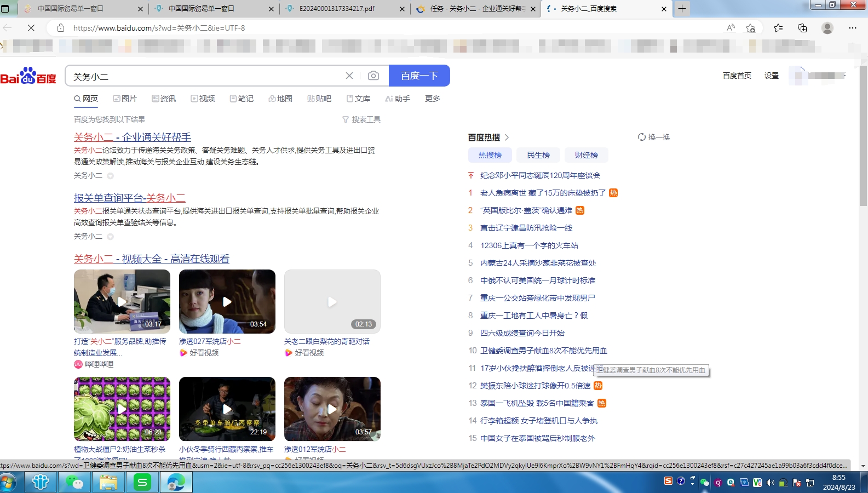The image size is (868, 493).
Task: Add this page to favorites star icon
Action: click(750, 28)
